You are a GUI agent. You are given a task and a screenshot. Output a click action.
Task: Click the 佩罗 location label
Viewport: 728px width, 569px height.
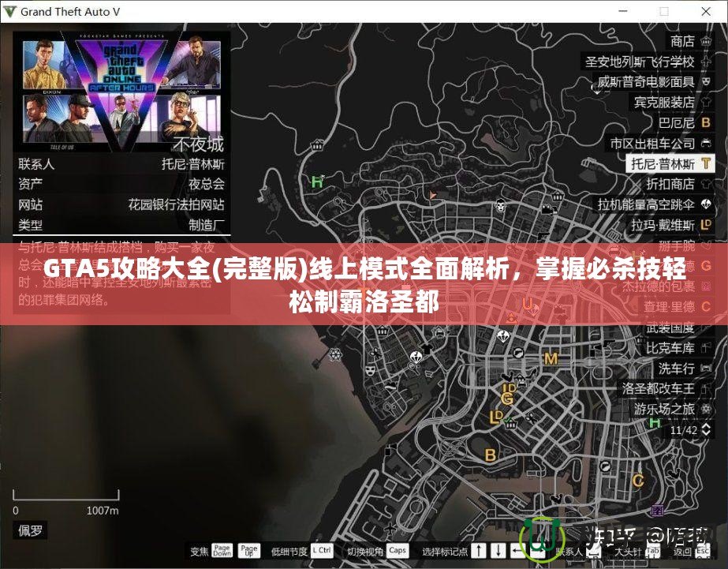[30, 530]
